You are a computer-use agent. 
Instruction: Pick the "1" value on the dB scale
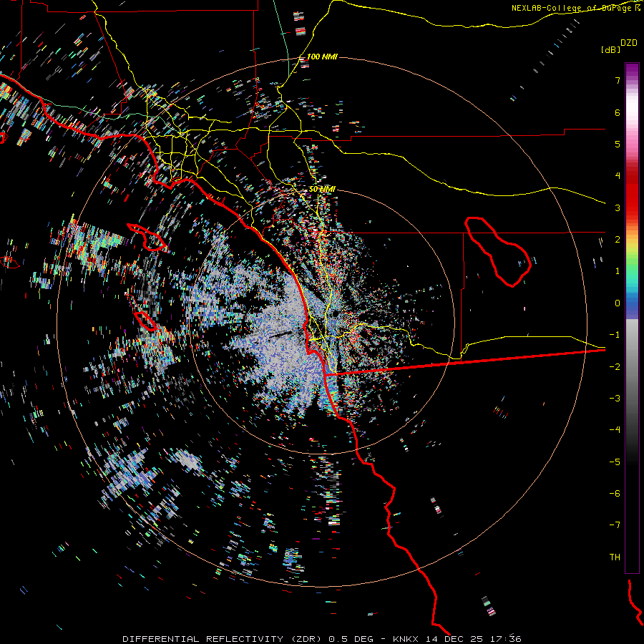618,271
